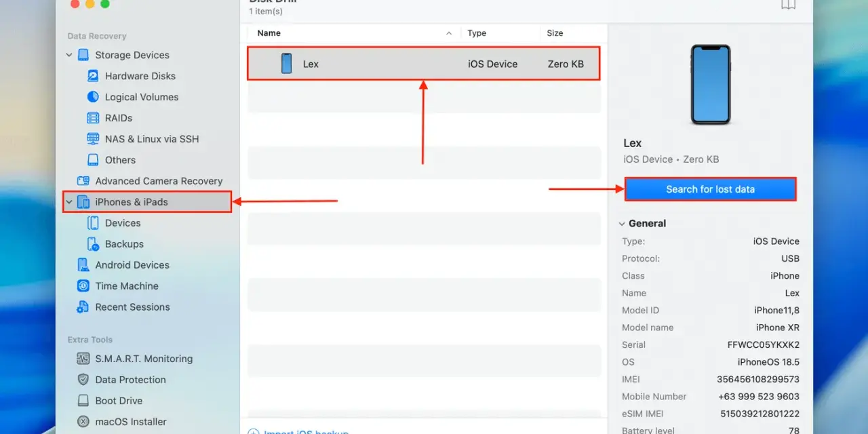
Task: Collapse the iPhones & iPads tree section
Action: pos(69,202)
